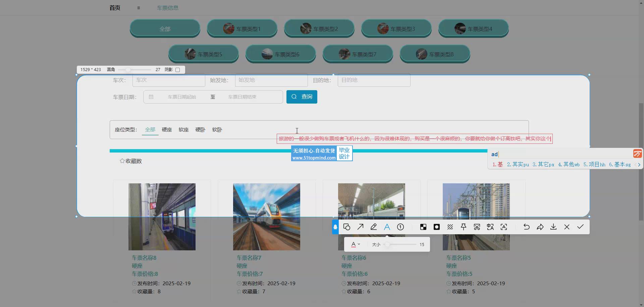Select the 软卧 seat type tab
Screen dimensions: 644x307
[x=217, y=130]
